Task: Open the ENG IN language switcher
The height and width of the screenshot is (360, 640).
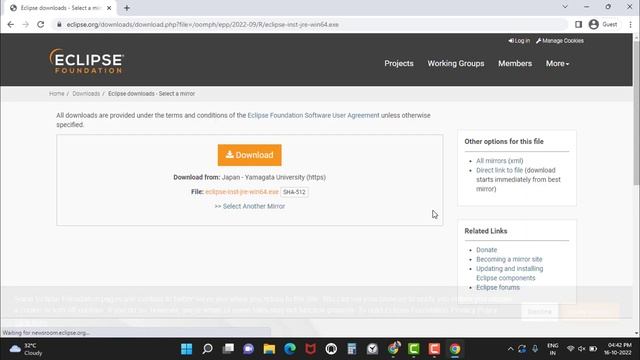Action: coord(553,349)
